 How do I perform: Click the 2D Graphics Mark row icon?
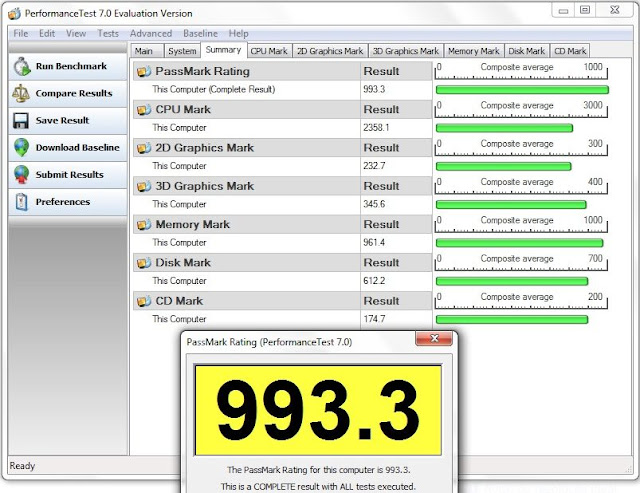click(x=144, y=148)
